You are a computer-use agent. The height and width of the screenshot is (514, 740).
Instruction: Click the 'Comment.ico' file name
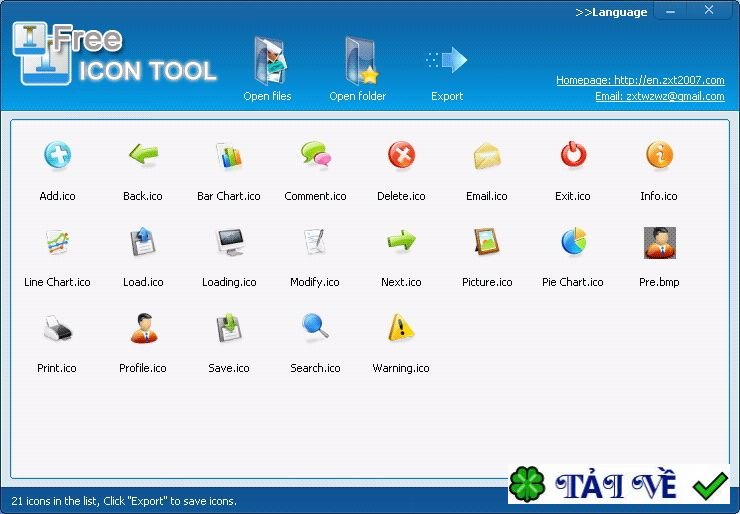pyautogui.click(x=315, y=196)
